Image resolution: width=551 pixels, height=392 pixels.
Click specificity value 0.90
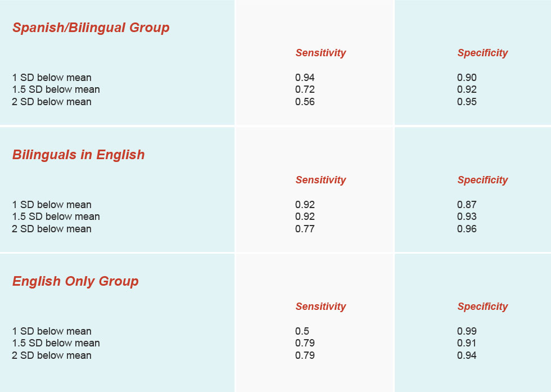pos(467,78)
